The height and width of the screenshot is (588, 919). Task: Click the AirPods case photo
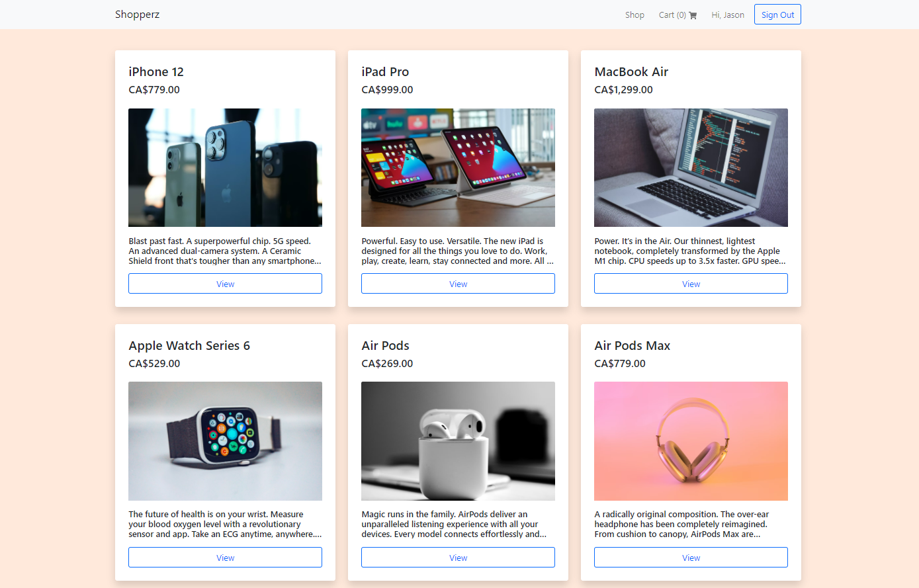[458, 441]
